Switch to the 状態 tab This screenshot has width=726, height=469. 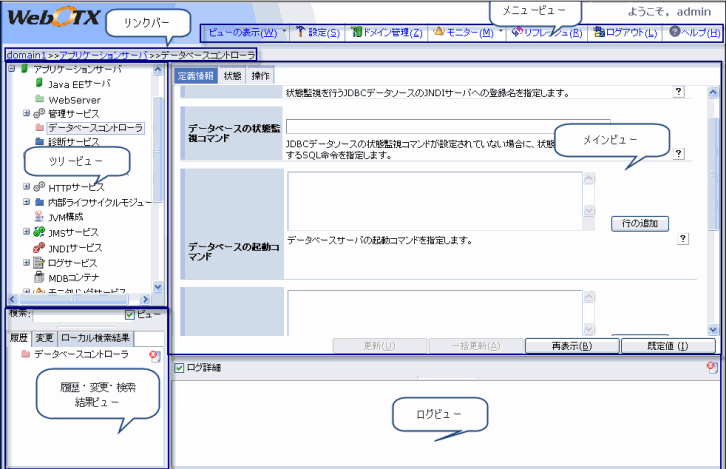pos(232,76)
